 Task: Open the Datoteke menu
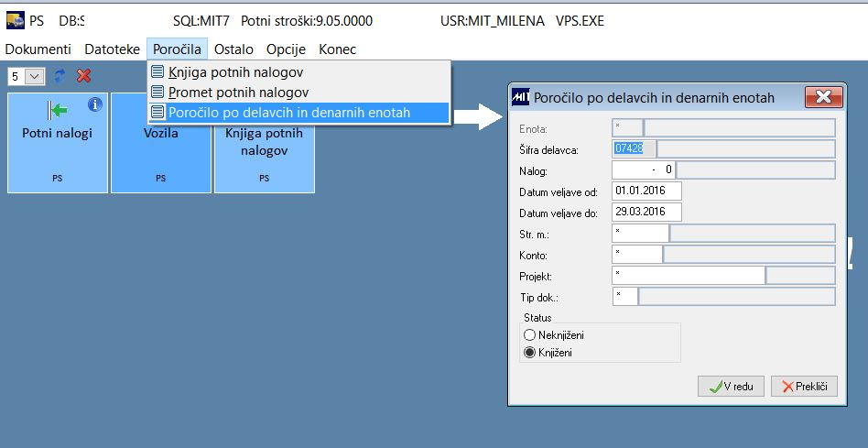click(x=112, y=49)
